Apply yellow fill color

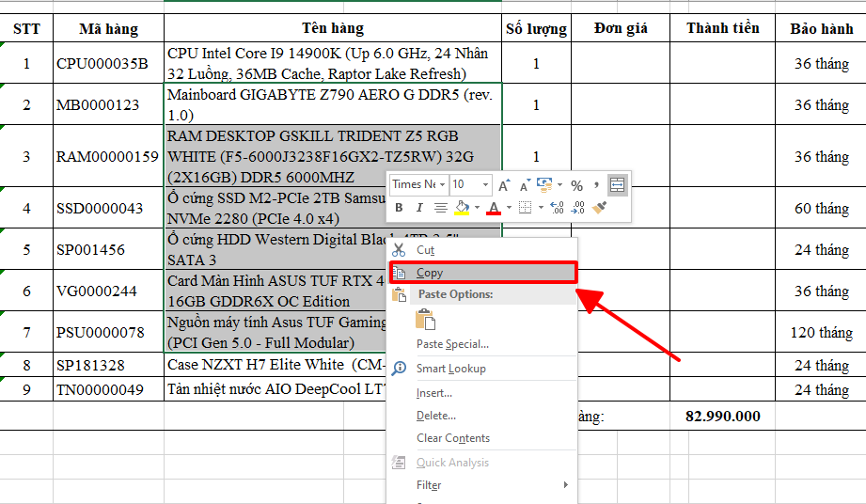[462, 208]
